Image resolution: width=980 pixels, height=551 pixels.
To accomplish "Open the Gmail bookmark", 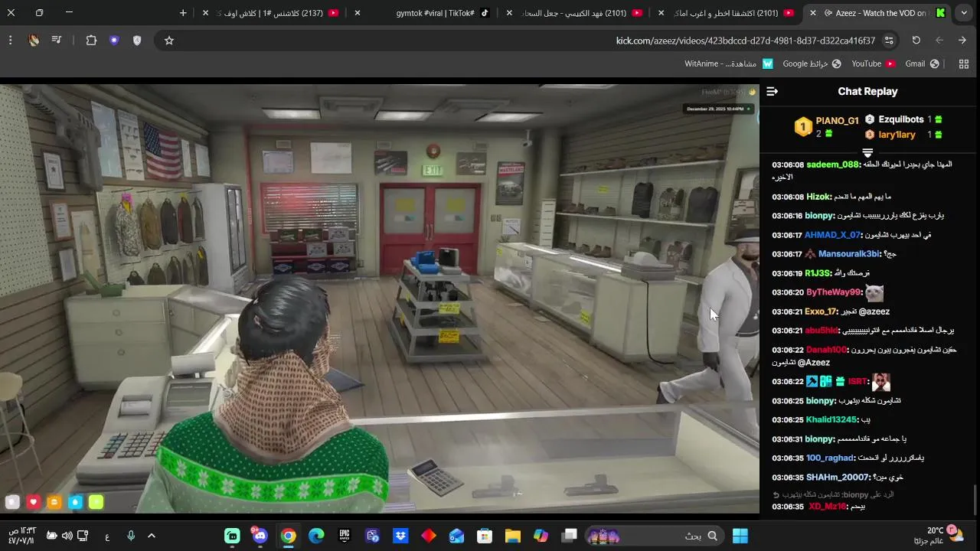I will (x=922, y=64).
